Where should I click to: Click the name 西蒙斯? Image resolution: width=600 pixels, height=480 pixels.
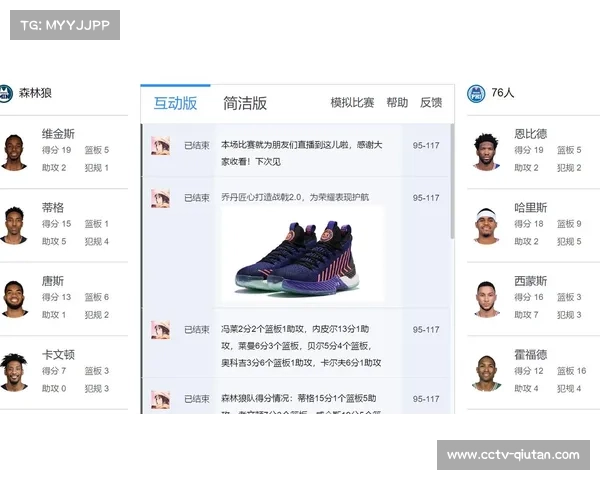coord(531,281)
